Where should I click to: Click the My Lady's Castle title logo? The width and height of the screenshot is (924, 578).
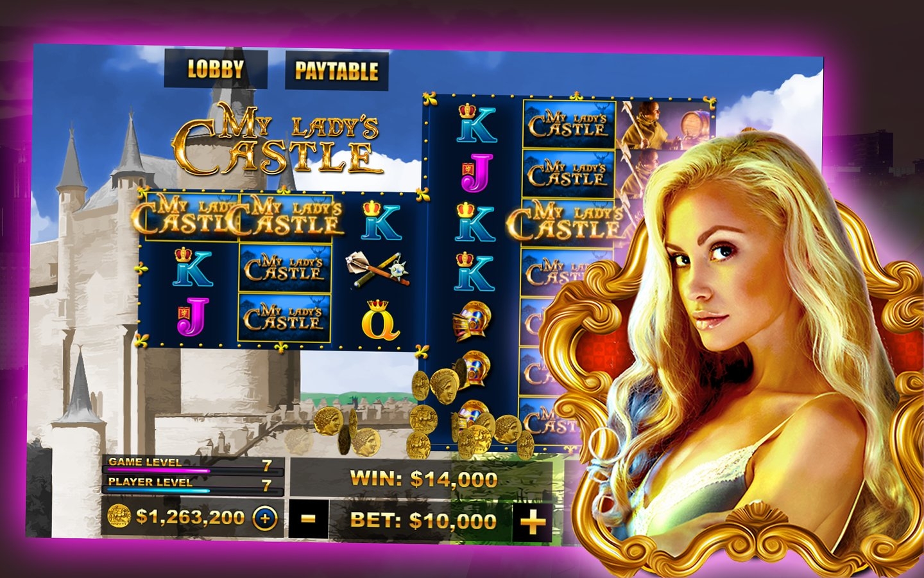[276, 139]
